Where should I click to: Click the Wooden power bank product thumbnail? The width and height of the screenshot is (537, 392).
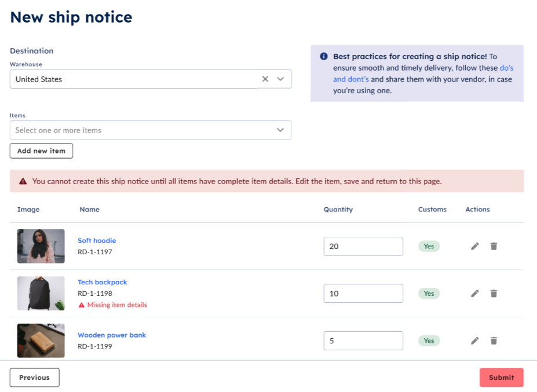tap(41, 340)
